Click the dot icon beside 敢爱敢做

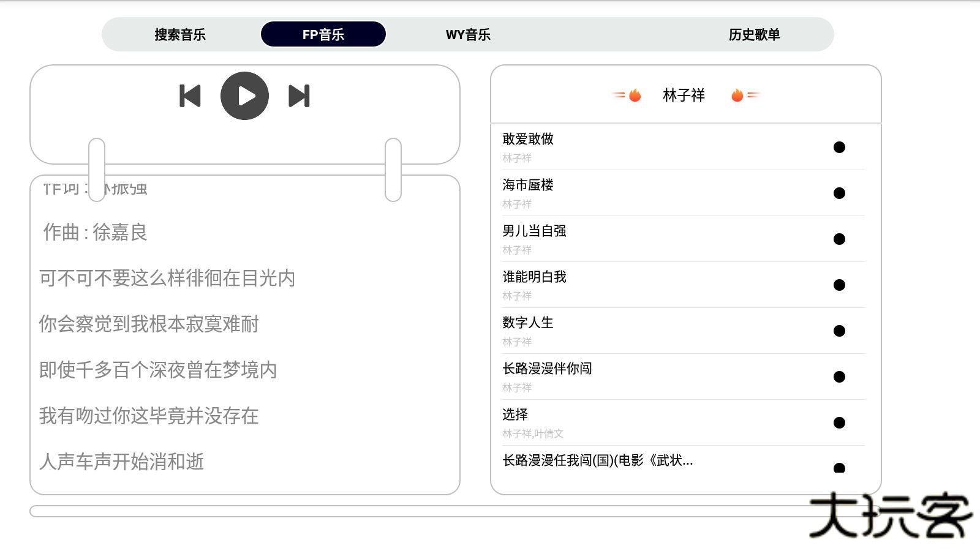[840, 147]
